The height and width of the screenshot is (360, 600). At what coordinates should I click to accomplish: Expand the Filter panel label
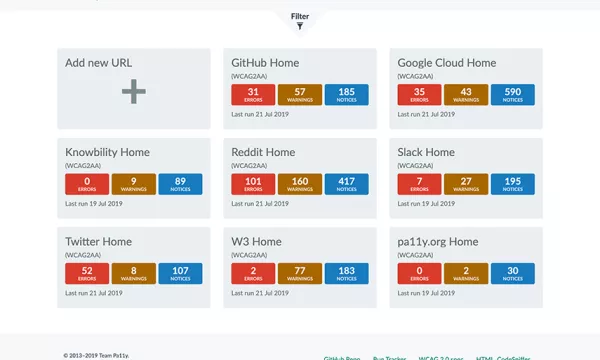300,16
